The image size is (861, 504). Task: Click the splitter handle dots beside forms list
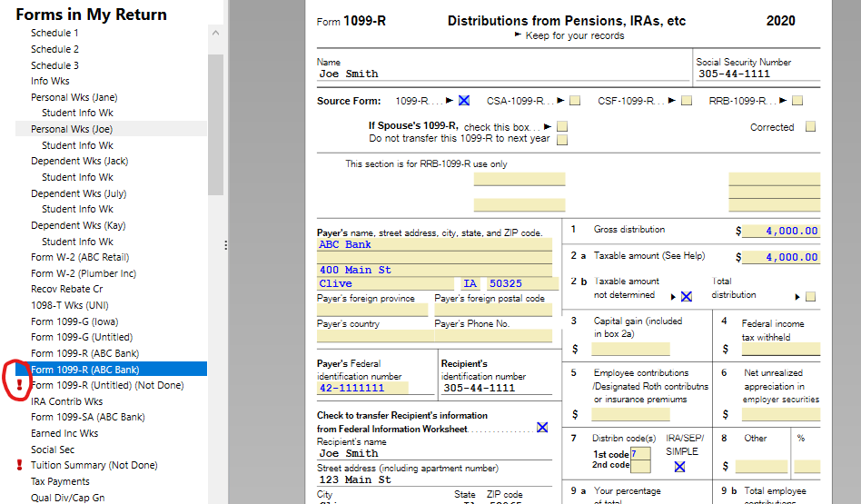[x=225, y=245]
